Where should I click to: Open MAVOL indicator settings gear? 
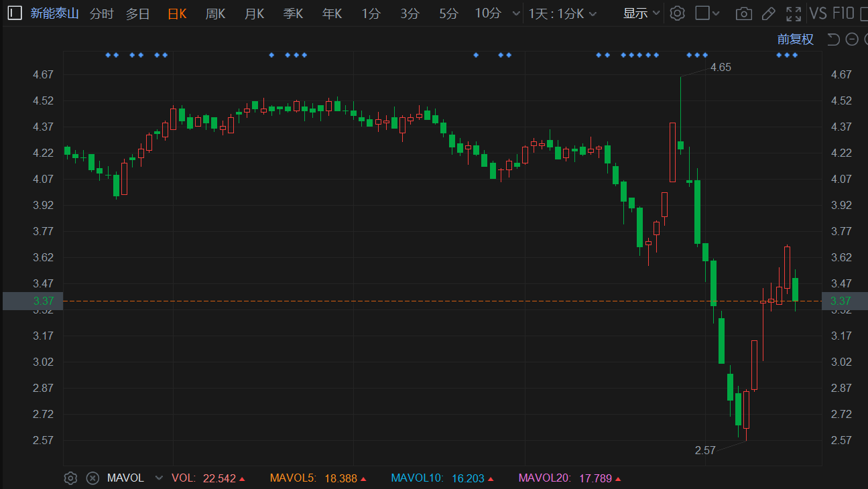pos(70,478)
